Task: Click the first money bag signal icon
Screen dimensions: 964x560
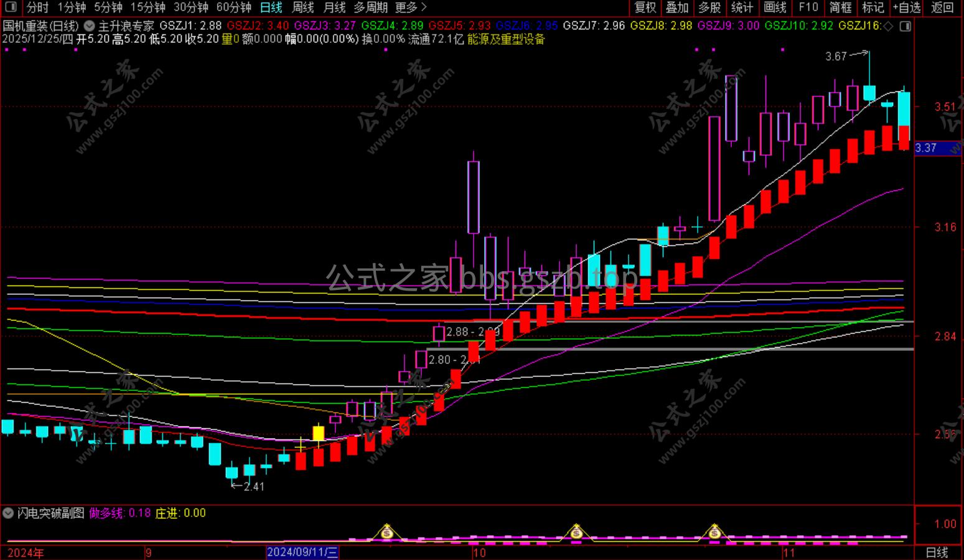Action: coord(388,533)
